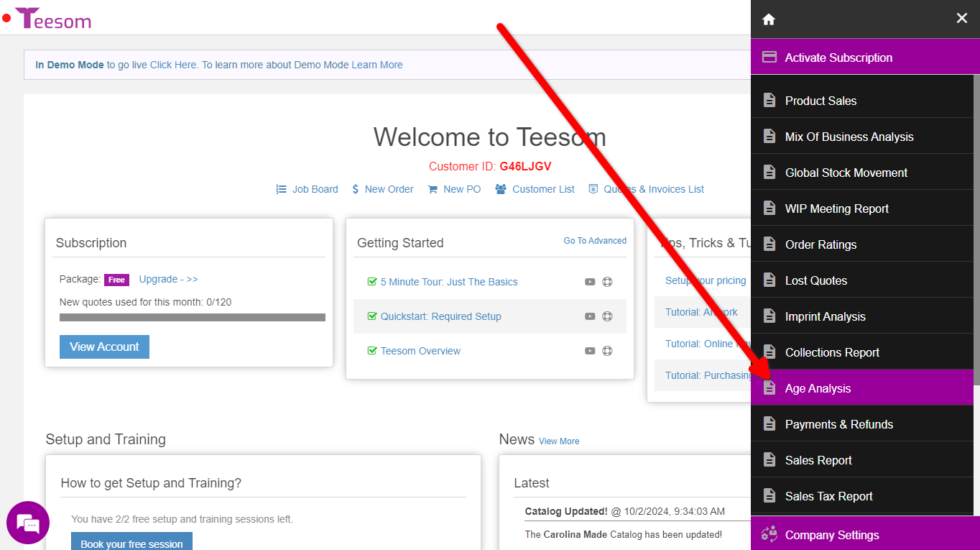Image resolution: width=980 pixels, height=550 pixels.
Task: Open Go To Advanced in Getting Started
Action: click(595, 241)
